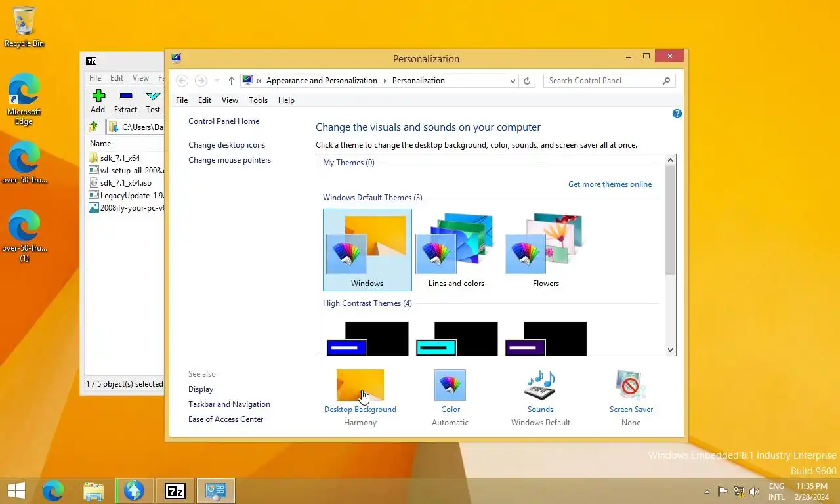The image size is (840, 504).
Task: Click the Personalization taskbar button
Action: coord(216,491)
